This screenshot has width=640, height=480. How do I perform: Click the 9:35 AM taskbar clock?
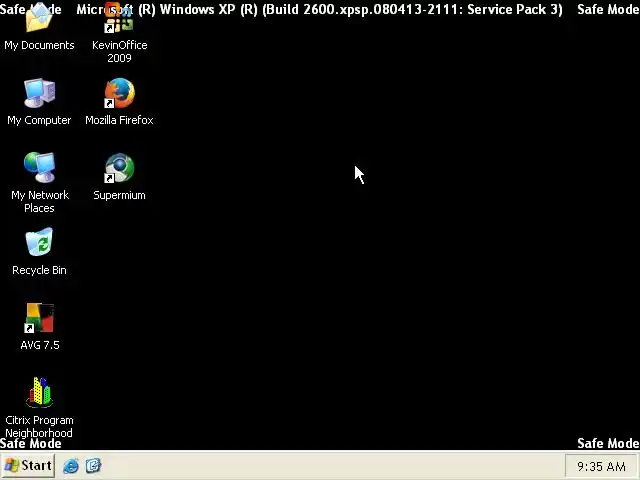pos(601,466)
